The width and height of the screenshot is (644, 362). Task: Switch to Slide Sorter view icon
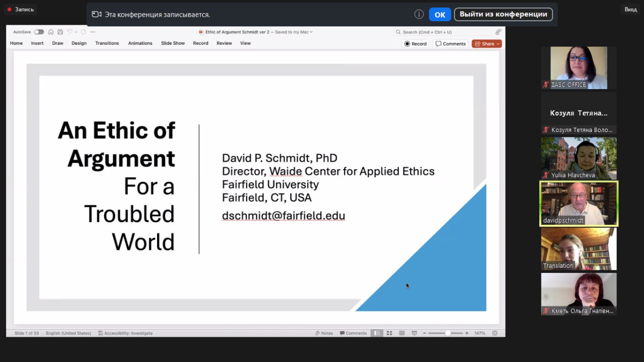coord(389,333)
